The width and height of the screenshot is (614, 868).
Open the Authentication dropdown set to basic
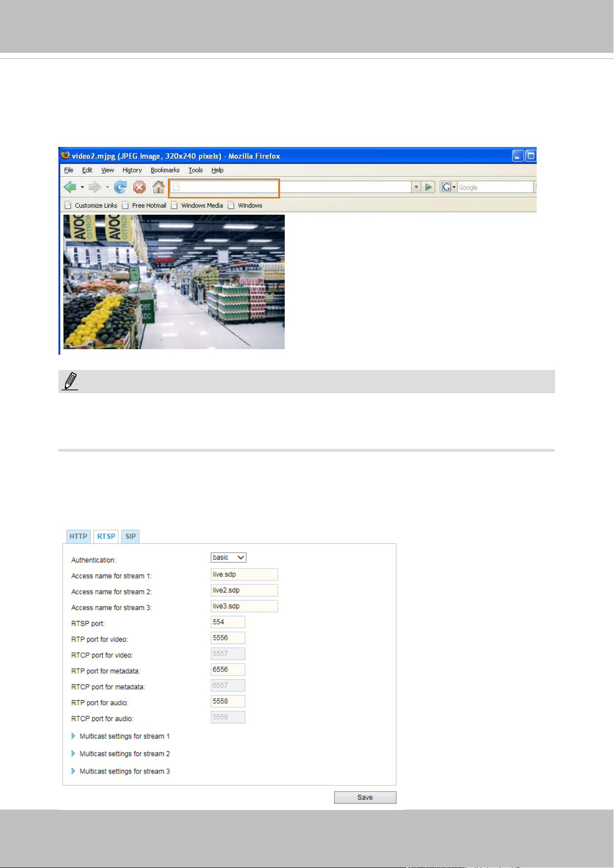pos(228,557)
